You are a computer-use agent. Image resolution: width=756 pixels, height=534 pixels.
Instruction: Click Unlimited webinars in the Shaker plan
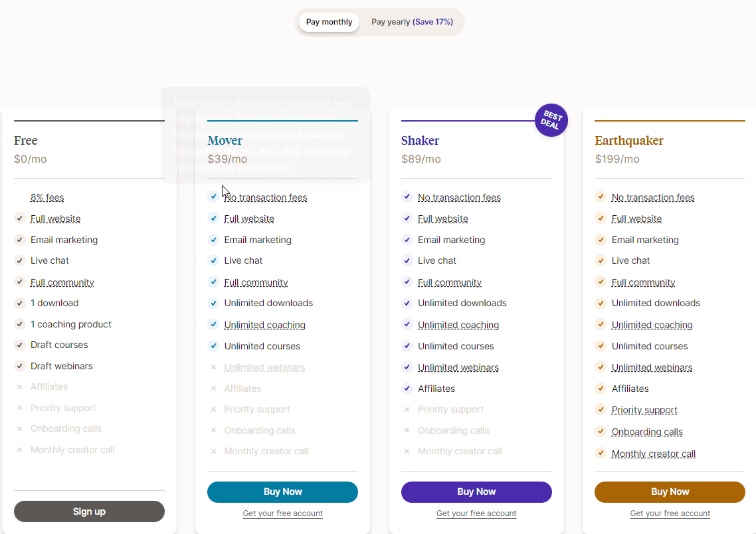tap(458, 367)
